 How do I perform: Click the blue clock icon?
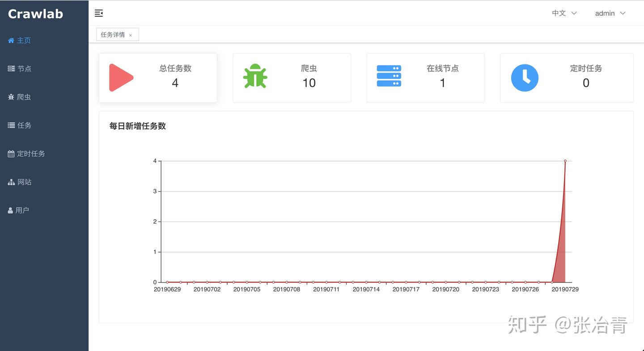[x=525, y=78]
